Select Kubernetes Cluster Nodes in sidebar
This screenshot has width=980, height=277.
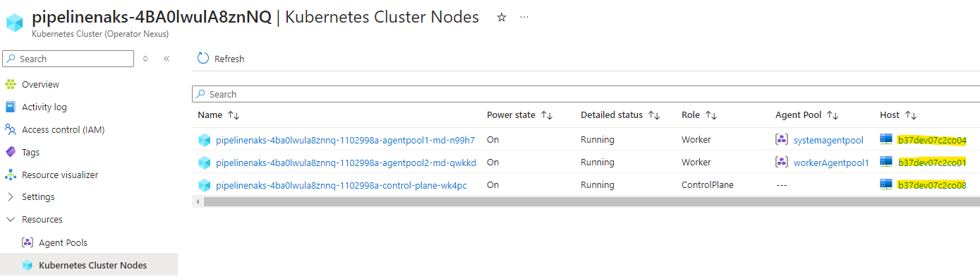pos(93,265)
